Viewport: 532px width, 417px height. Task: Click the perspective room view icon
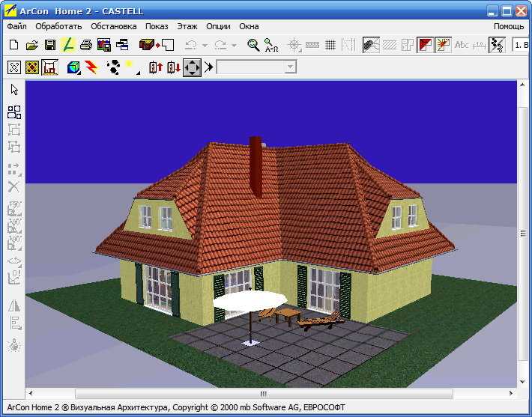pos(50,67)
